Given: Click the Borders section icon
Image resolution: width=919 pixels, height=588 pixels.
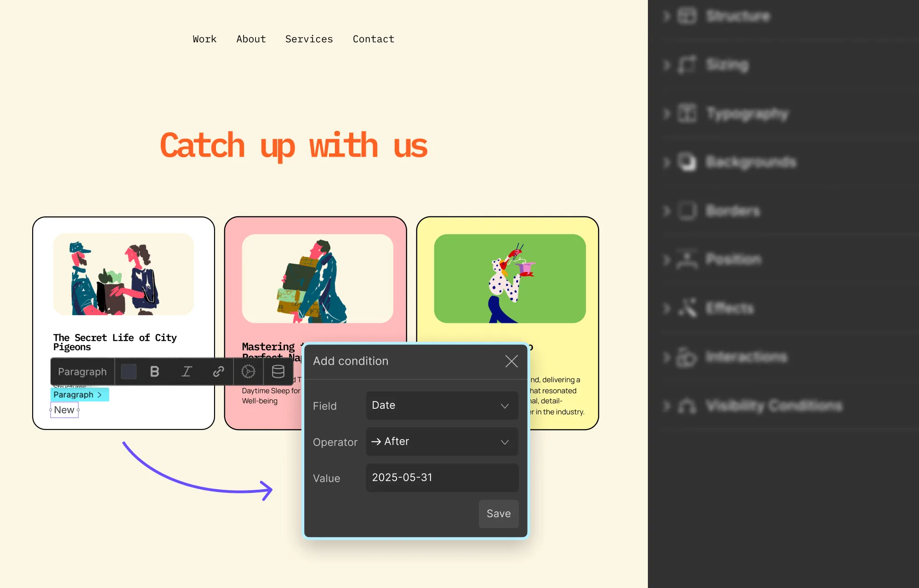Looking at the screenshot, I should (x=687, y=211).
